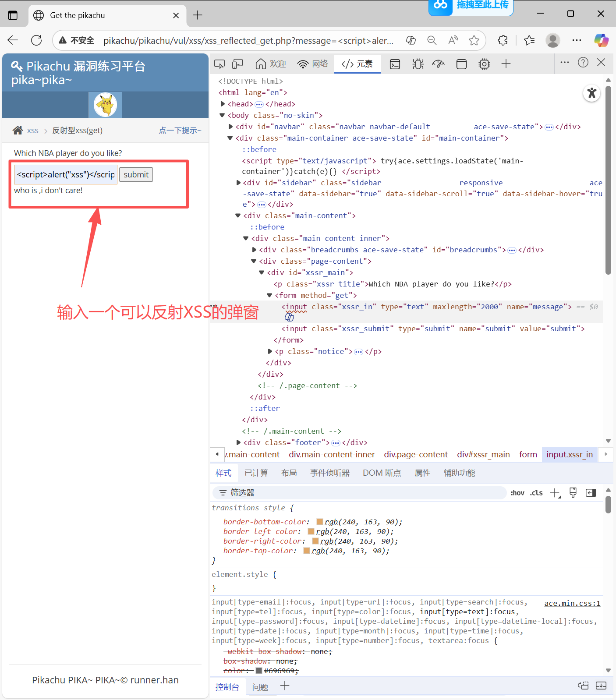Open Event Listeners (事件侦听器) subtab
The image size is (616, 700).
(x=330, y=473)
